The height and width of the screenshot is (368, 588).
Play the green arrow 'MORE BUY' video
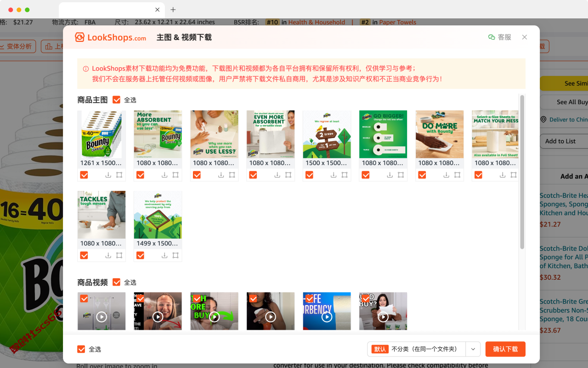(x=214, y=317)
